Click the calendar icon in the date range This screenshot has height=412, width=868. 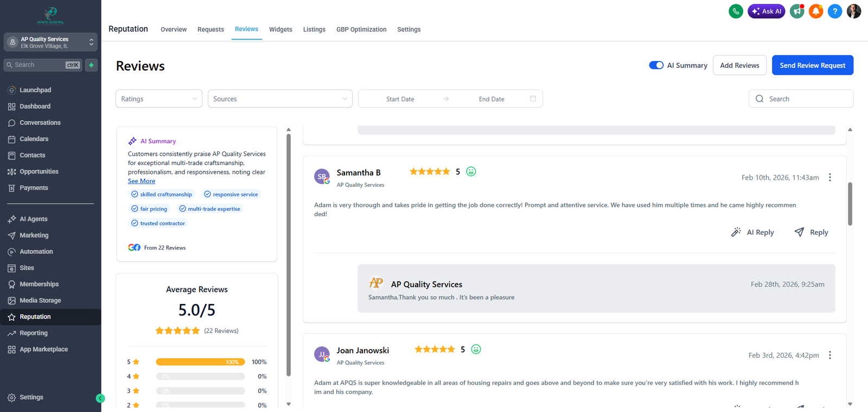click(x=533, y=99)
